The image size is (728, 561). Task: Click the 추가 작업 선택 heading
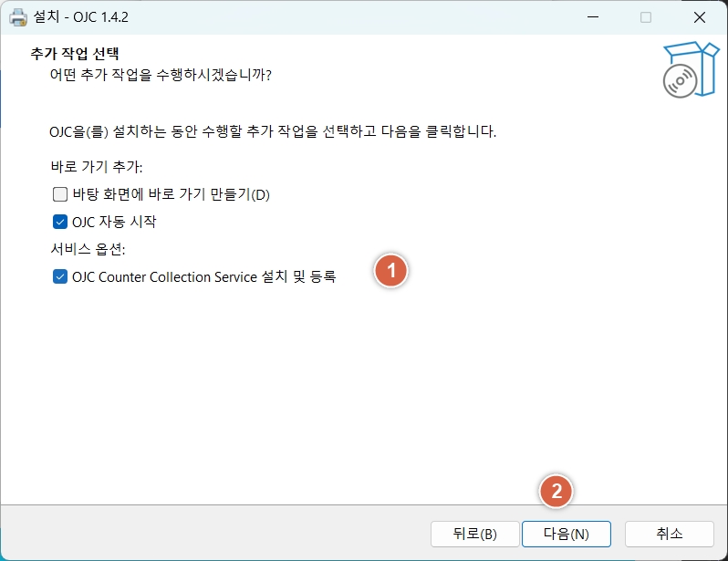point(76,54)
